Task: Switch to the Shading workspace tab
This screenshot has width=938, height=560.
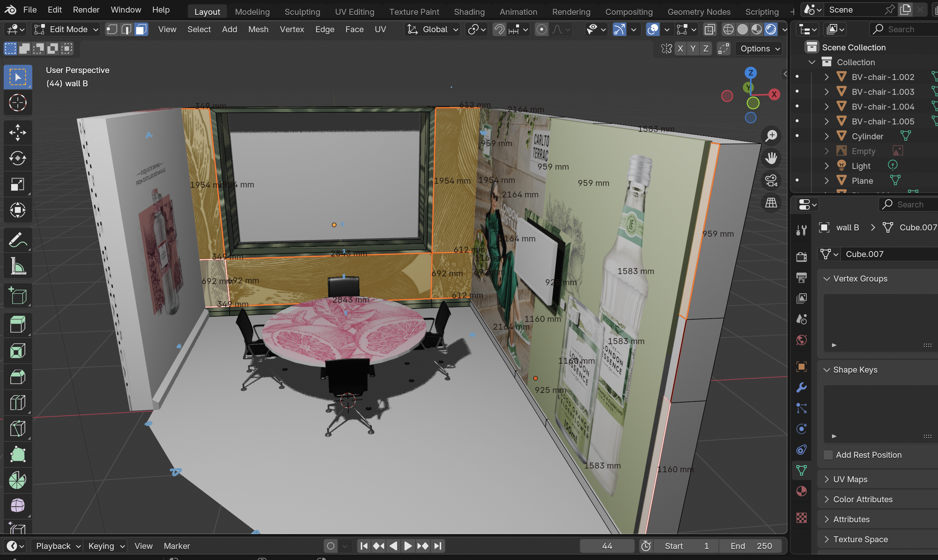Action: pyautogui.click(x=469, y=12)
